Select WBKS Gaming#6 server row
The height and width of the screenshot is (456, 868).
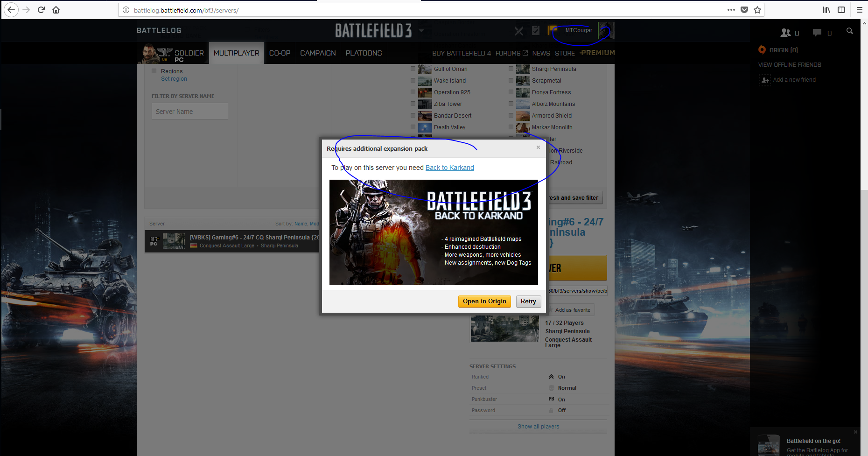click(232, 241)
